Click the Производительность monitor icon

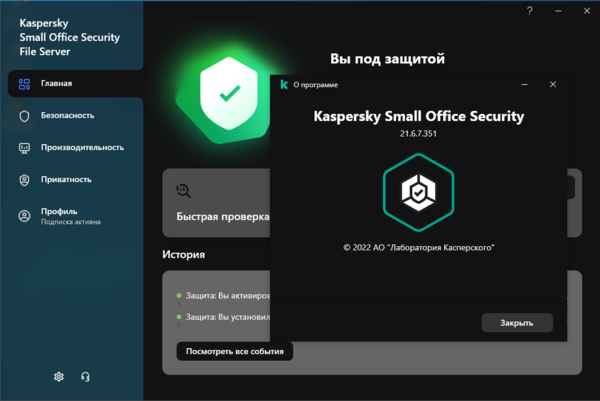tap(24, 148)
